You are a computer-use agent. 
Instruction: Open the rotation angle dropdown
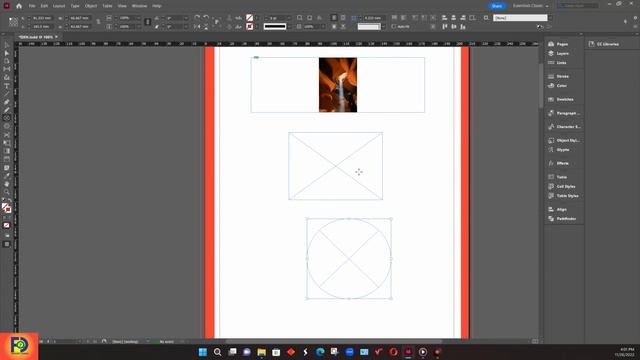tap(186, 18)
